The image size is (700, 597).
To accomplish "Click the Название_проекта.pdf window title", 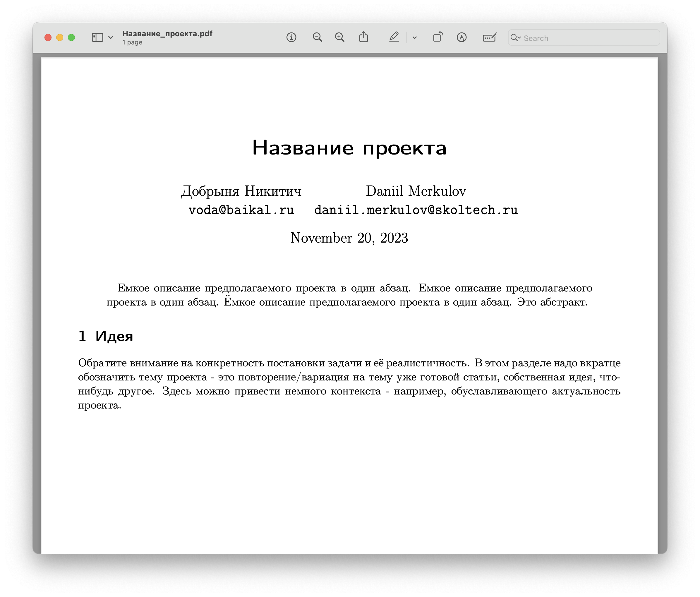I will pos(167,33).
